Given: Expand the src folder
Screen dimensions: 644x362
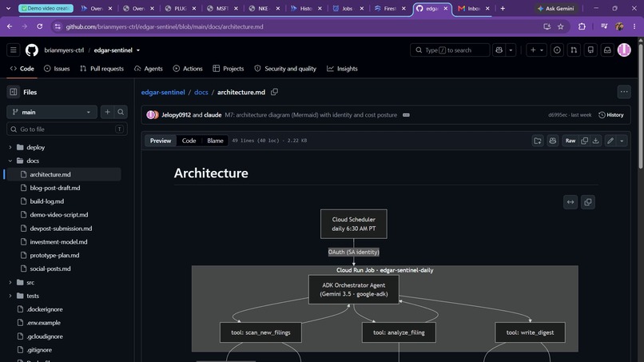Looking at the screenshot, I should [x=10, y=282].
